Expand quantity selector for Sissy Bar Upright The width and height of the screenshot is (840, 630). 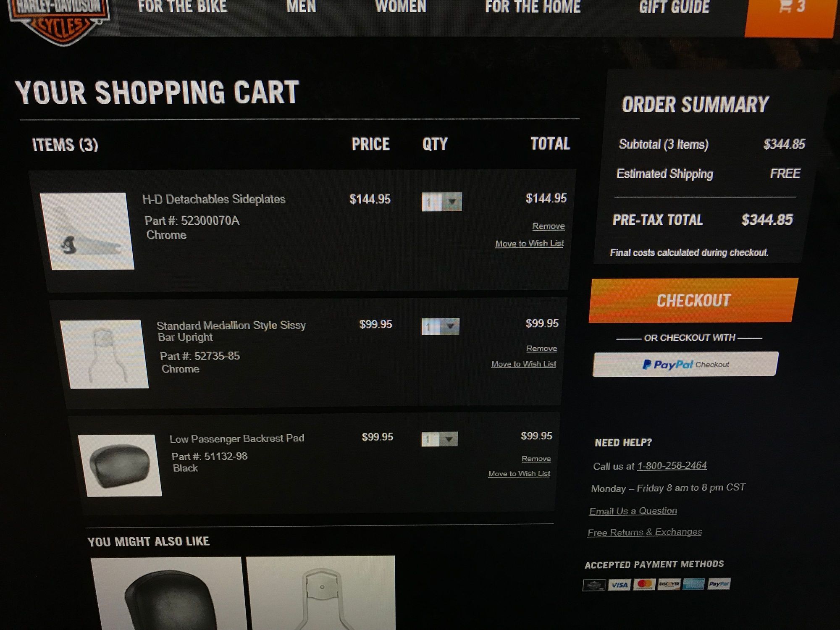click(x=441, y=326)
